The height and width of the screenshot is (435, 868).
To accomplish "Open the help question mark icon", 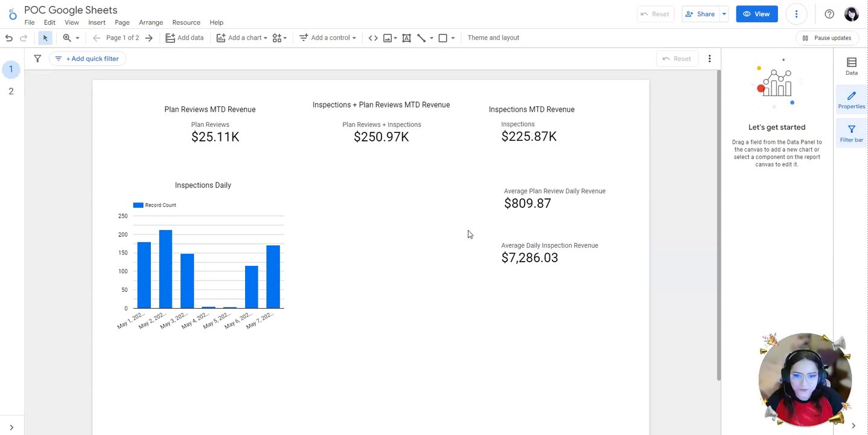I will click(829, 14).
